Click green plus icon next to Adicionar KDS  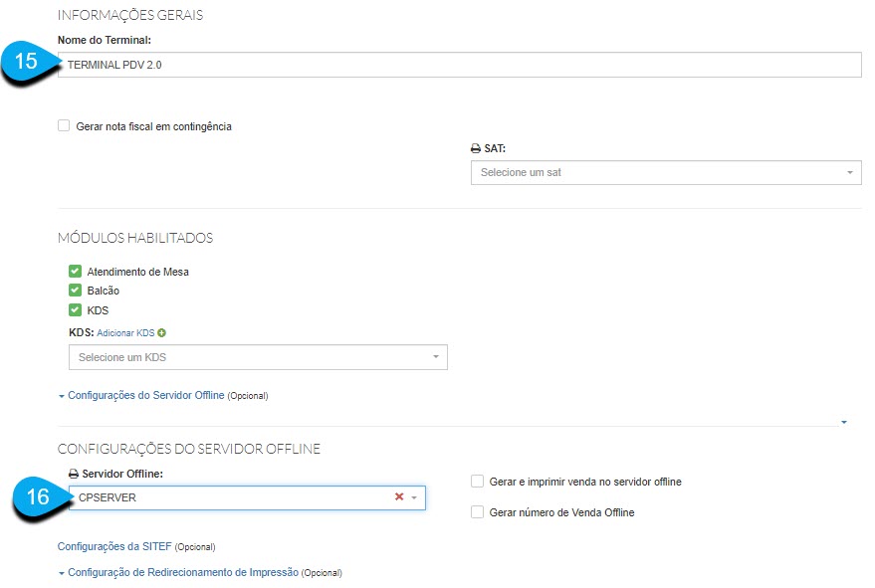161,333
